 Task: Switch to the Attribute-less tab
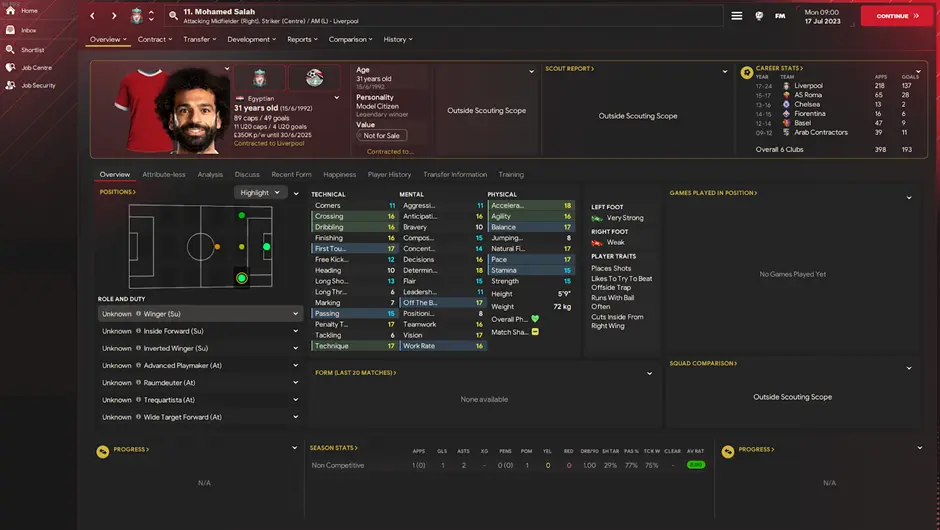[164, 174]
